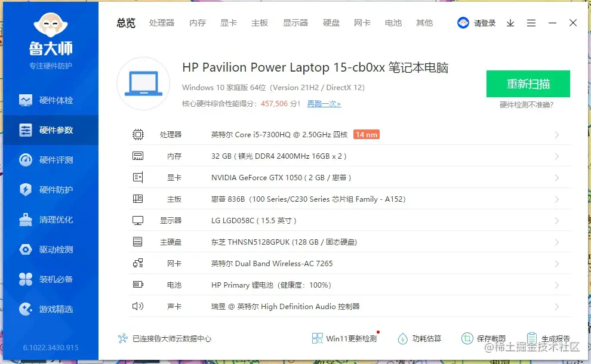The height and width of the screenshot is (364, 591).
Task: Open 清理优化 in the sidebar
Action: 51,220
